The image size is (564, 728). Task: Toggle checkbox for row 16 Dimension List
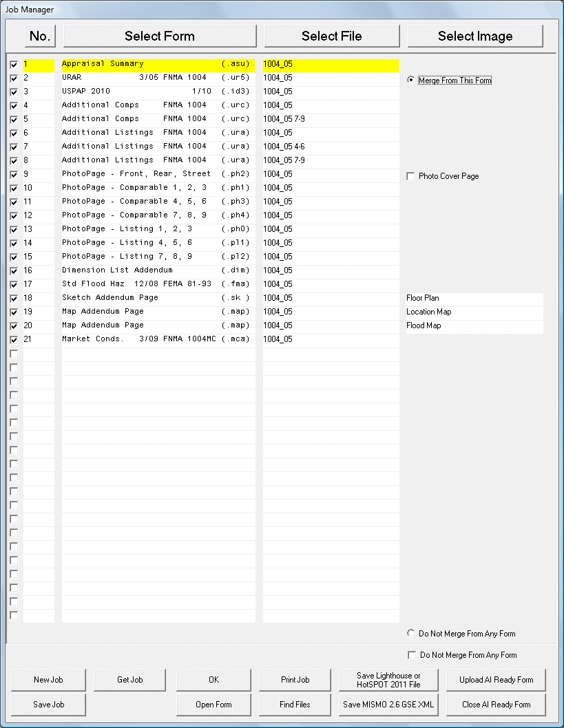[x=14, y=270]
